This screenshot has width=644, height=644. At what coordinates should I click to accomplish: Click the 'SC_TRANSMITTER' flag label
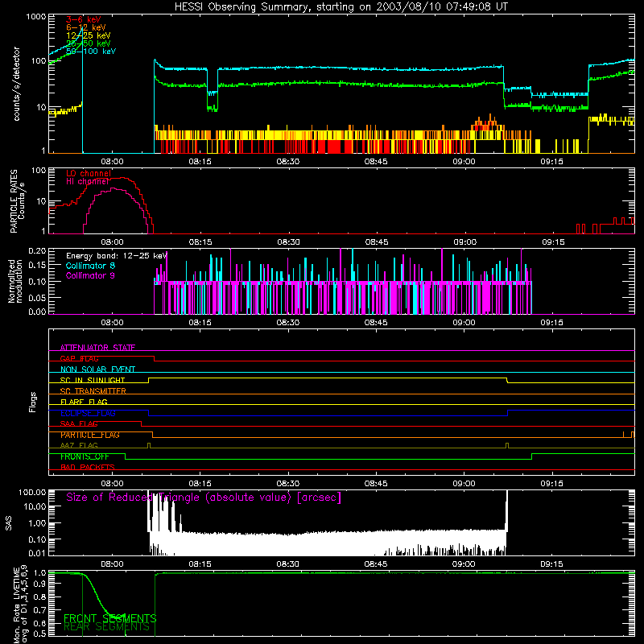click(93, 391)
